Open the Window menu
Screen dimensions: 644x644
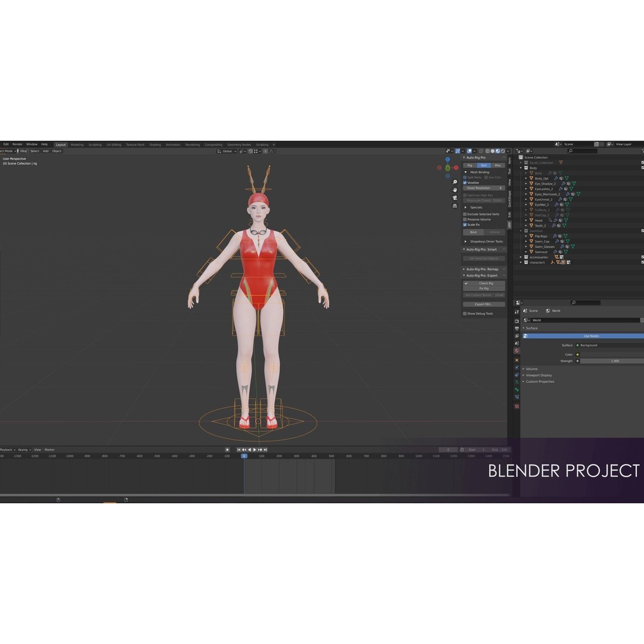[32, 144]
